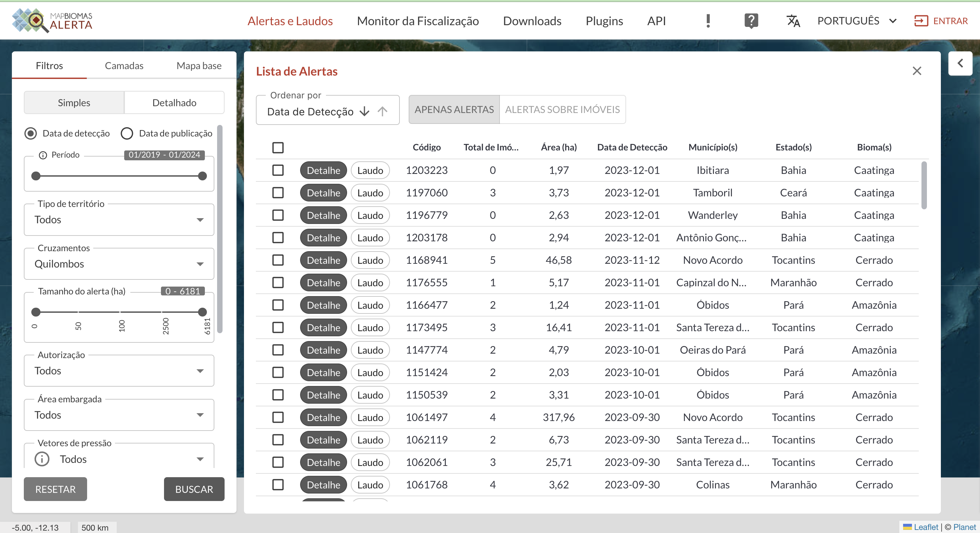Screen dimensions: 980x533
Task: Open the Área embargada dropdown
Action: click(119, 415)
